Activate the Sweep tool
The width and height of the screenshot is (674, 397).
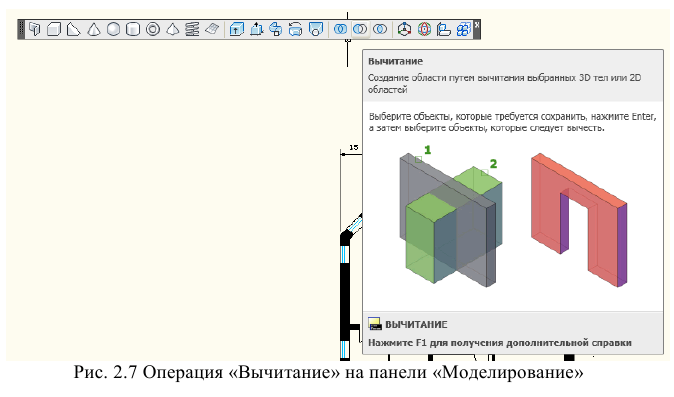pyautogui.click(x=276, y=29)
